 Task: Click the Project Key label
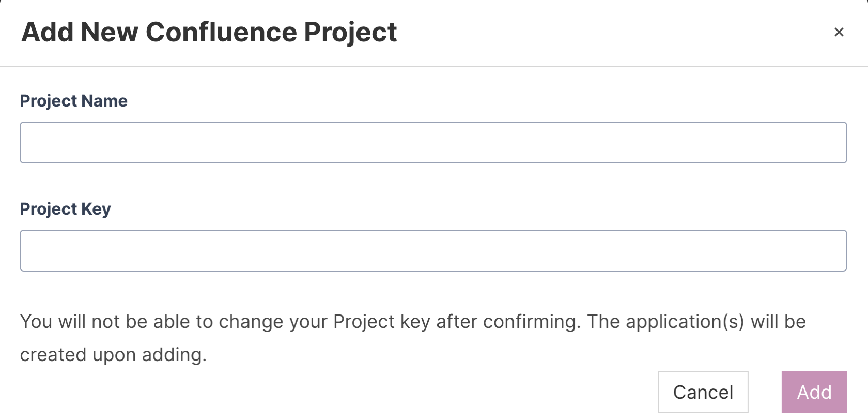[x=65, y=209]
